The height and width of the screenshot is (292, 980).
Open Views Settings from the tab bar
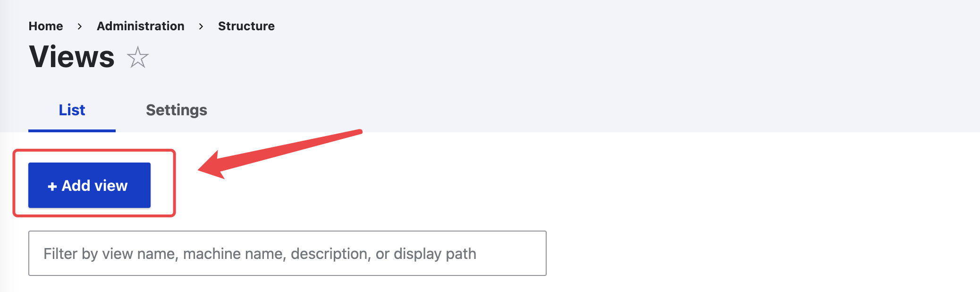176,110
